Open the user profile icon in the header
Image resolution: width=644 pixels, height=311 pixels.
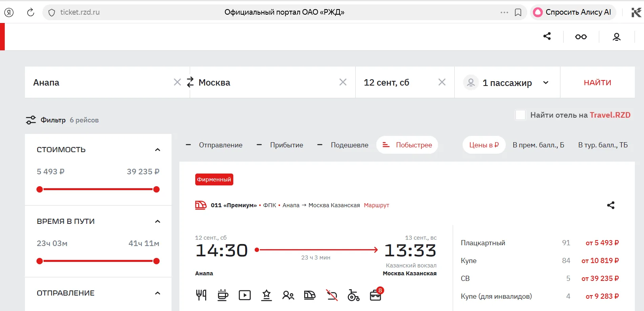[x=617, y=37]
